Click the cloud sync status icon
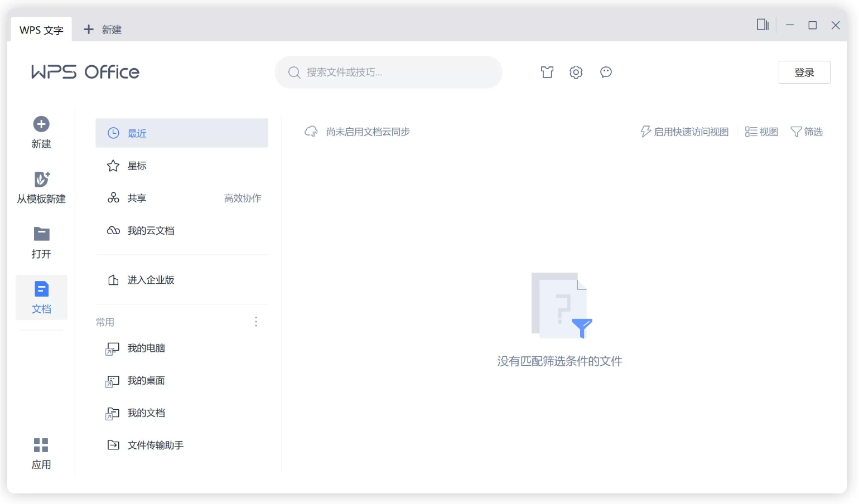The width and height of the screenshot is (859, 504). point(311,132)
